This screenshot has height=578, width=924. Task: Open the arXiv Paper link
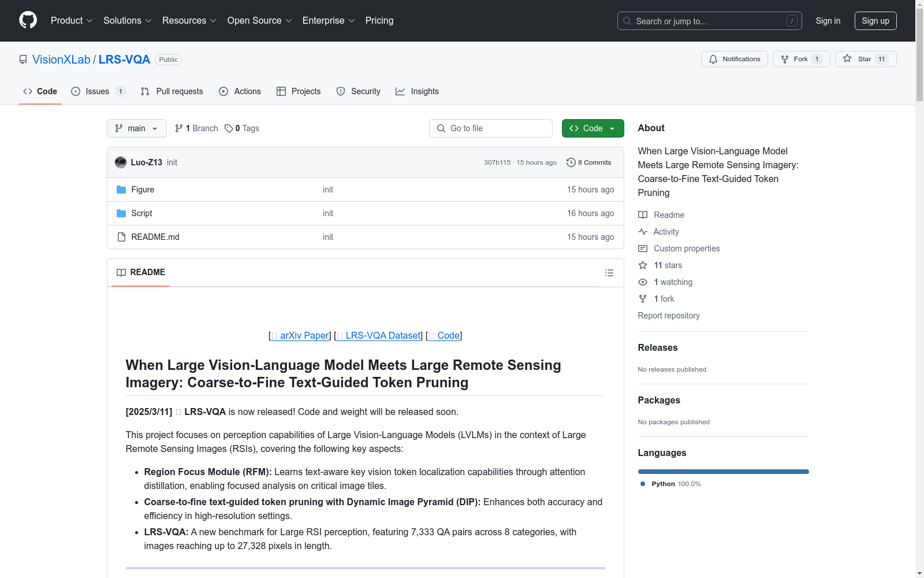coord(300,335)
